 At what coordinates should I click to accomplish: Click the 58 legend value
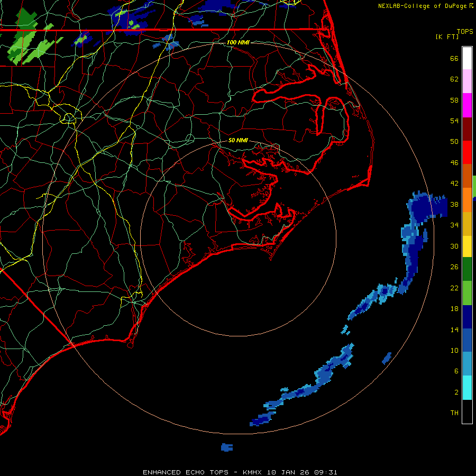click(454, 100)
